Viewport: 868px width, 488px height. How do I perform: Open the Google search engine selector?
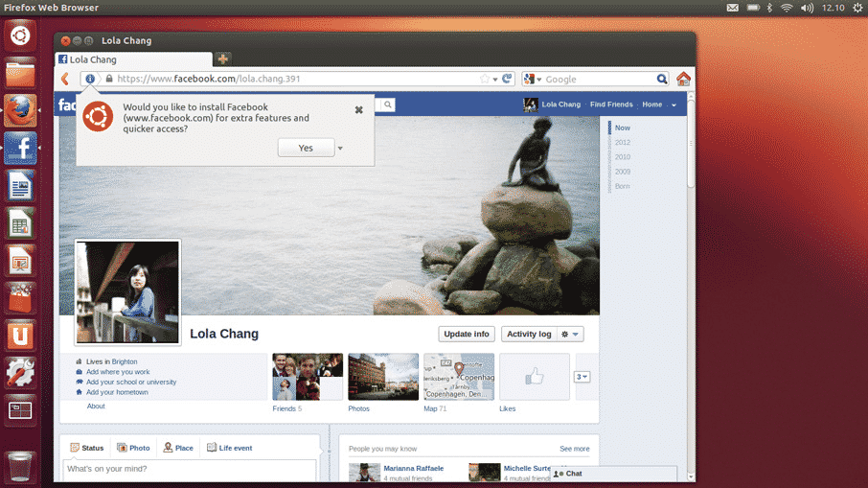pyautogui.click(x=533, y=80)
